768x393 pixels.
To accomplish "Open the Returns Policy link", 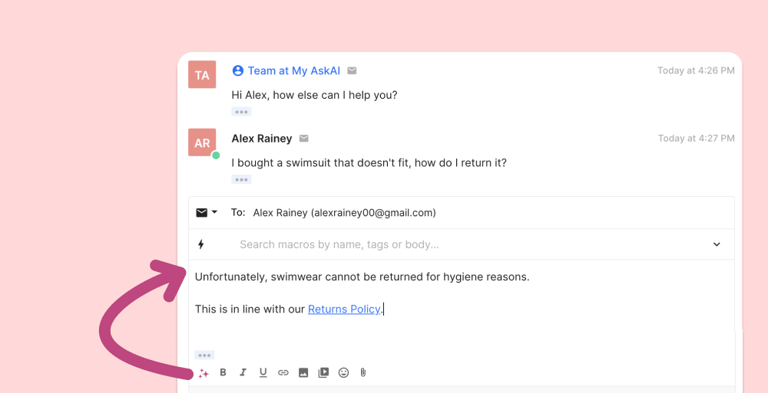I will pyautogui.click(x=344, y=309).
